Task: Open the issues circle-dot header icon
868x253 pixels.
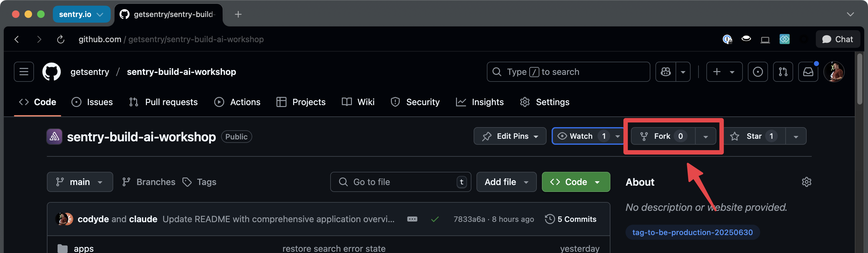Action: click(x=758, y=72)
